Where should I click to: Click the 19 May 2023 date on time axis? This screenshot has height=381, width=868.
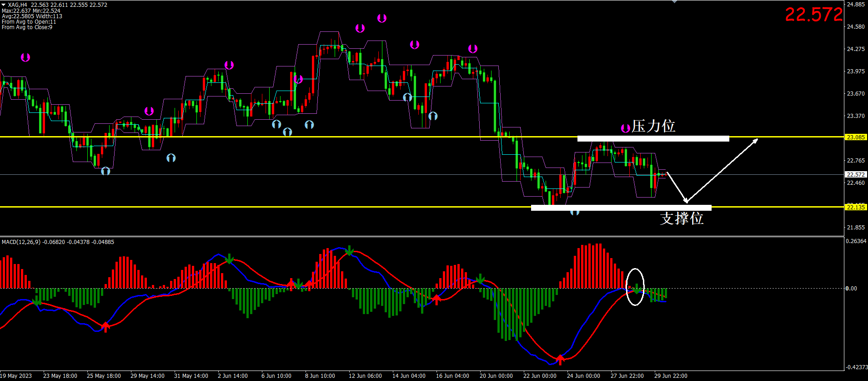coord(16,376)
